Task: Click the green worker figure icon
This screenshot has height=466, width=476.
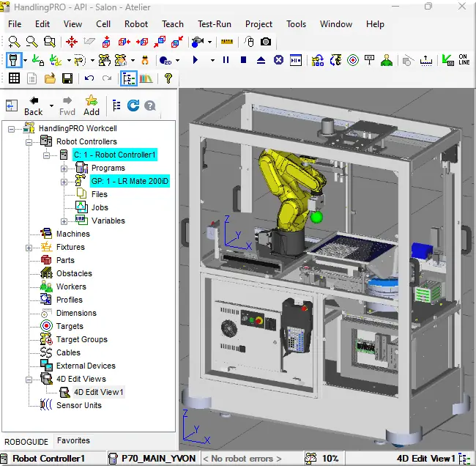Action: pyautogui.click(x=387, y=60)
